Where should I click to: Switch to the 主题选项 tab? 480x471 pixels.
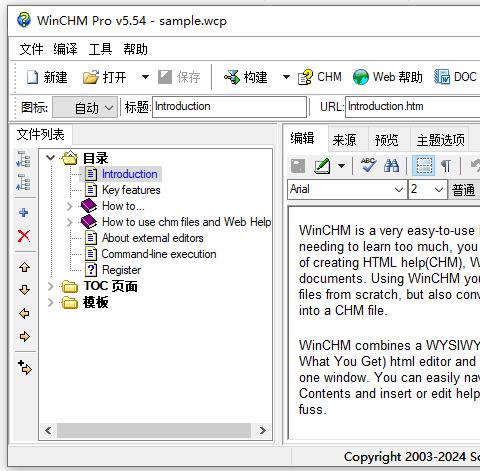pos(440,140)
